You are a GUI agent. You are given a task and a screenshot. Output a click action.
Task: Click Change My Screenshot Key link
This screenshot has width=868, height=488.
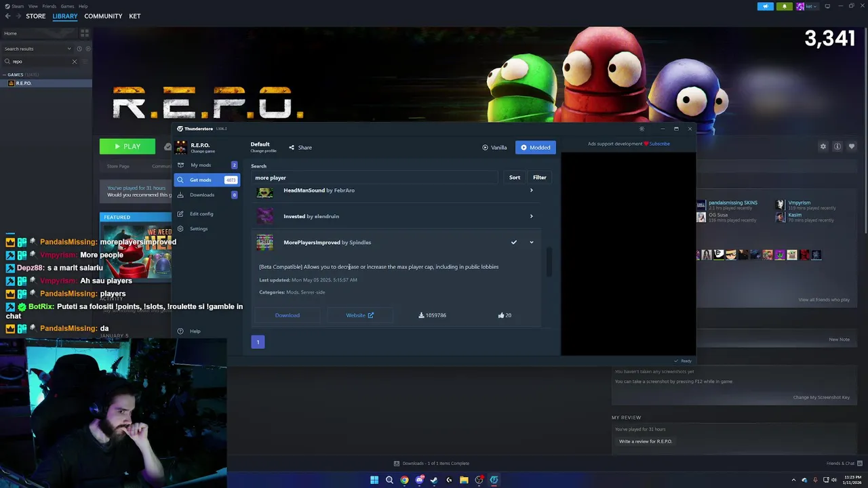(x=821, y=397)
